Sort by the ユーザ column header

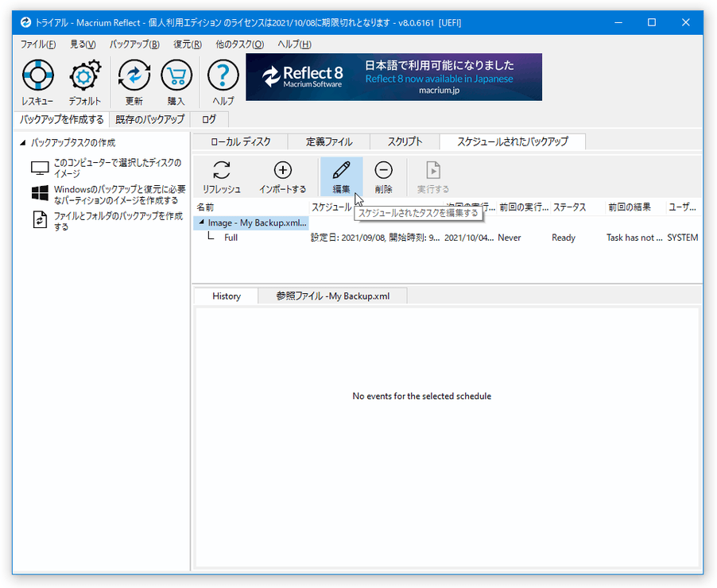683,207
